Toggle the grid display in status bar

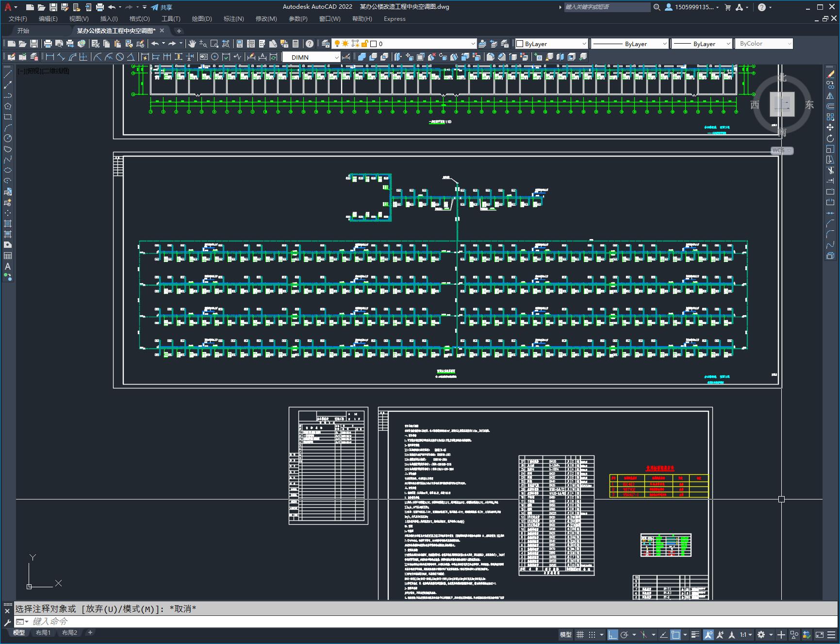pyautogui.click(x=580, y=634)
